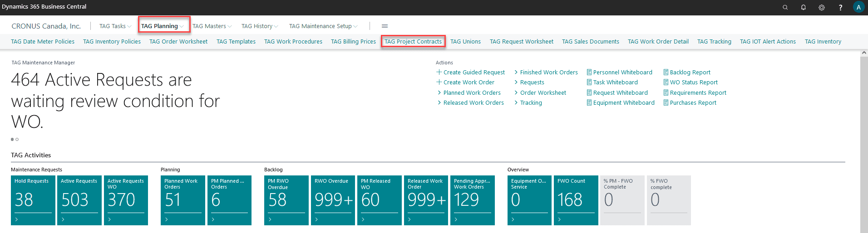Screen dimensions: 868x233
Task: Open the settings gear icon
Action: [x=821, y=7]
